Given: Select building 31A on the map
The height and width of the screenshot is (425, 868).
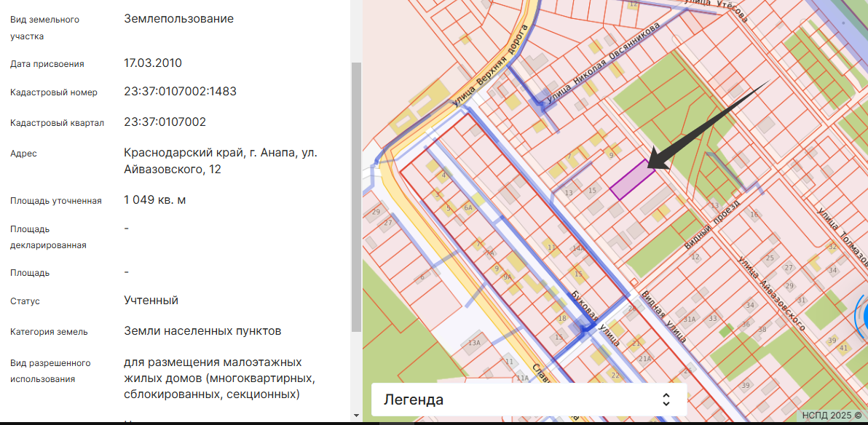Looking at the screenshot, I should [x=690, y=319].
